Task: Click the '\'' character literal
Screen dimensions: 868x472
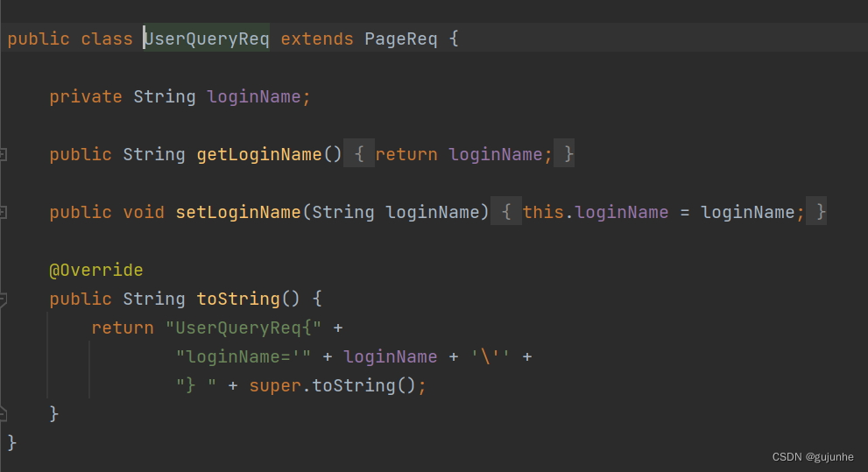Action: coord(490,357)
